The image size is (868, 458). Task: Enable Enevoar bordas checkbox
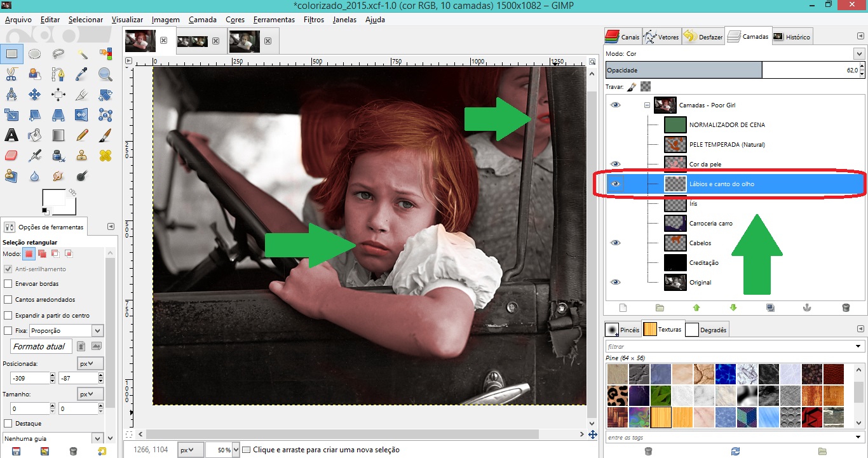pyautogui.click(x=8, y=284)
